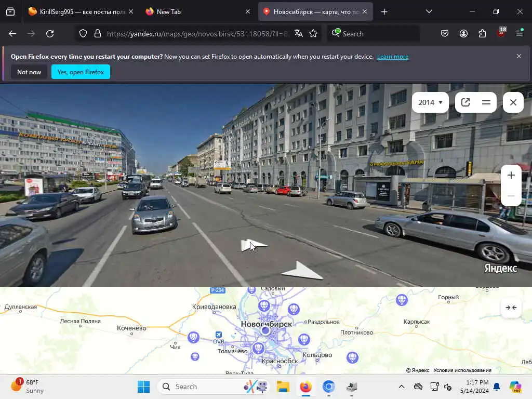Open the clock showing 1:17 PM
The height and width of the screenshot is (399, 532).
pos(475,387)
